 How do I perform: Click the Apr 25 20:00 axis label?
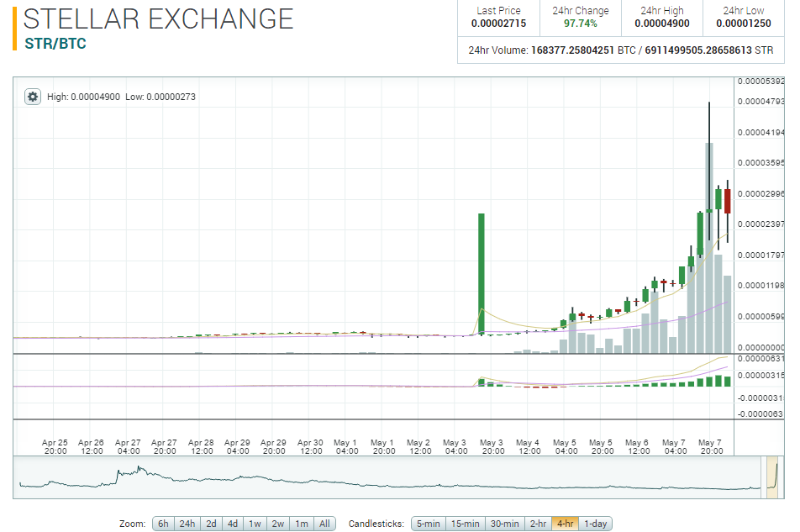55,447
